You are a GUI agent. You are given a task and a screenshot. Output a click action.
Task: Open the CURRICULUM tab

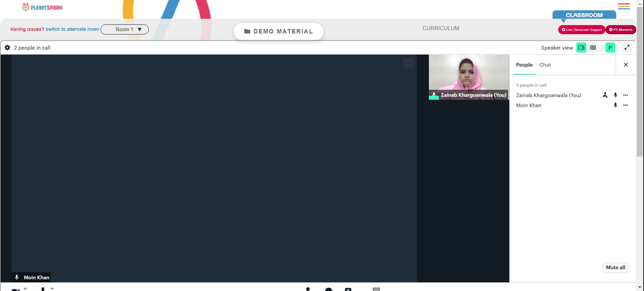tap(440, 28)
